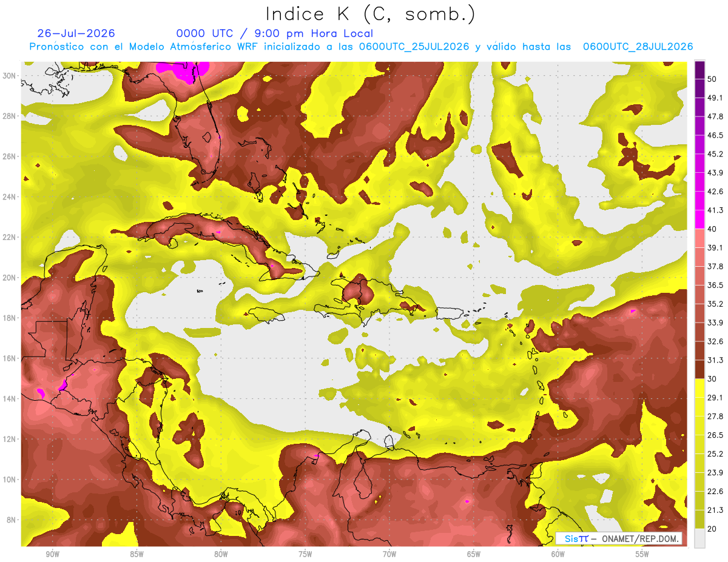The height and width of the screenshot is (562, 728).
Task: Click the '55W' longitude axis label
Action: (x=642, y=554)
